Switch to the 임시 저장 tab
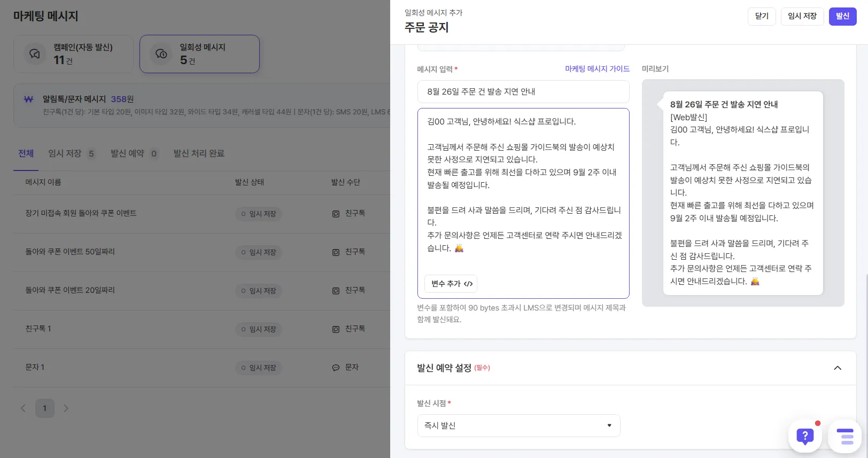 tap(72, 154)
